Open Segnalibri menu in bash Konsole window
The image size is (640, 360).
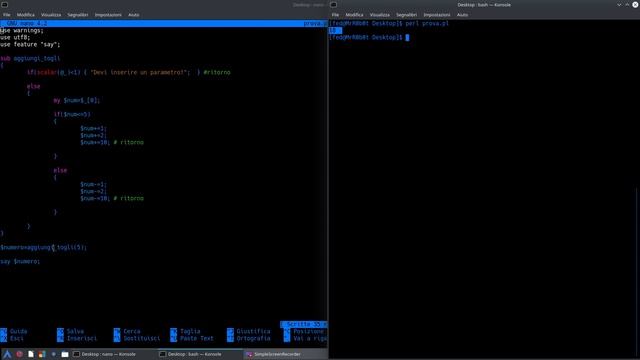(406, 15)
